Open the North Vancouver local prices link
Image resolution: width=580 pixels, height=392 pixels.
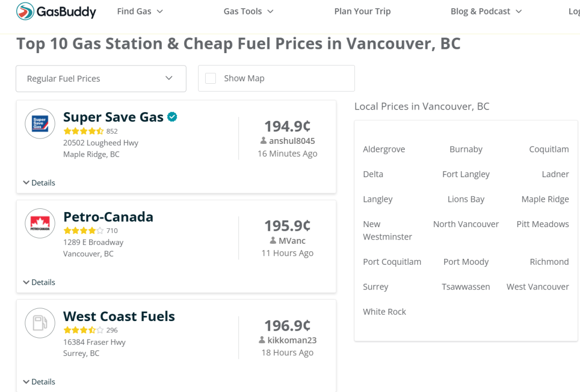coord(466,224)
